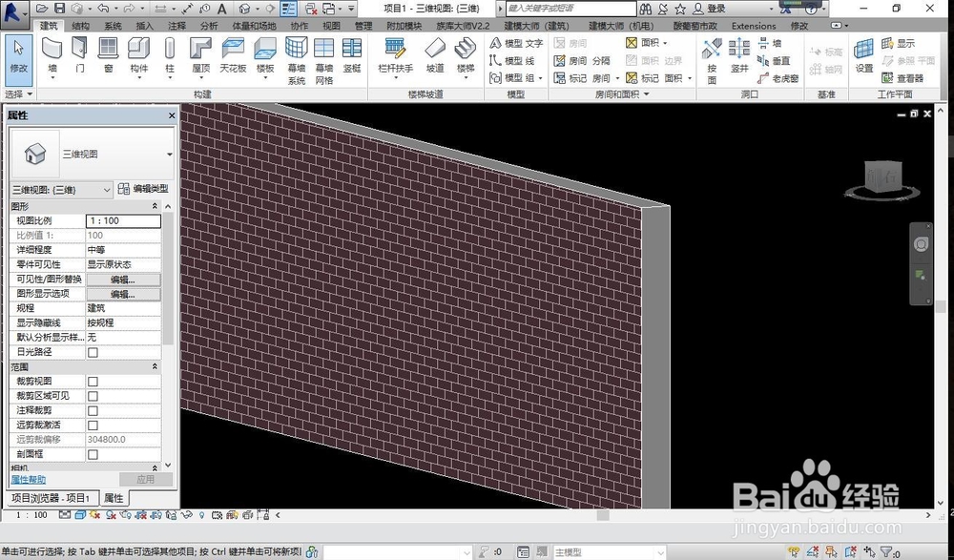
Task: Select the 天花板 (Ceiling) tool
Action: point(233,56)
